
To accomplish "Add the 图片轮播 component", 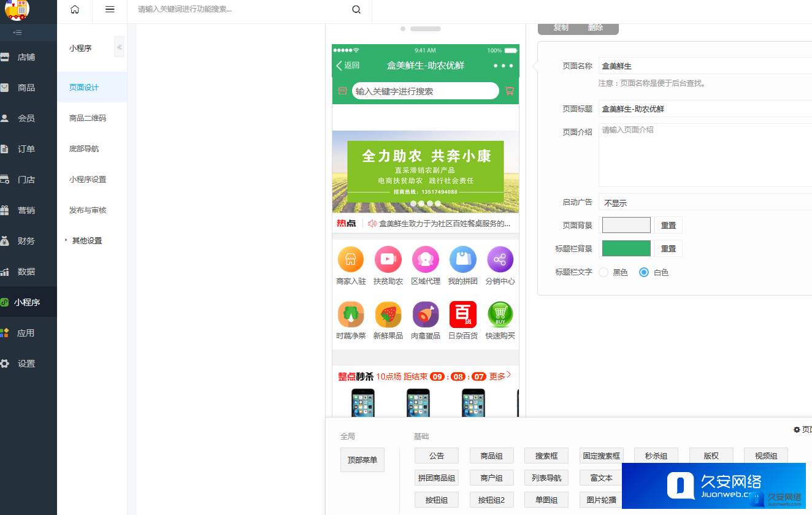I will point(601,500).
